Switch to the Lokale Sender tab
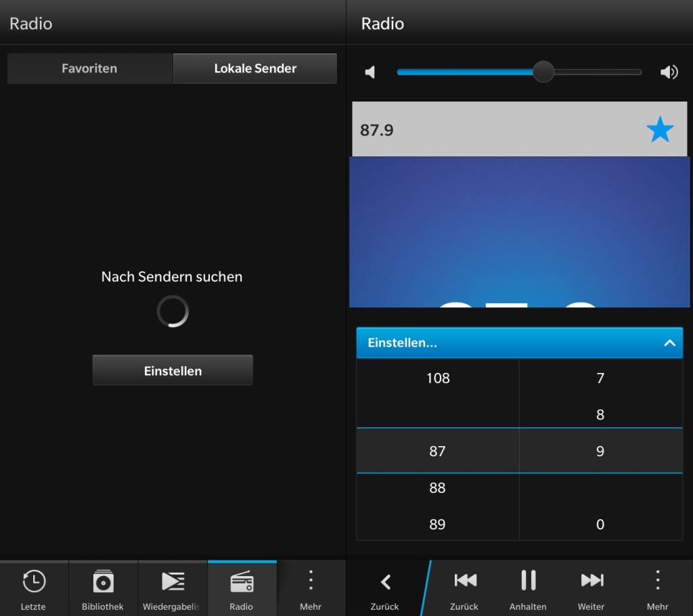Viewport: 693px width, 616px height. pyautogui.click(x=255, y=68)
